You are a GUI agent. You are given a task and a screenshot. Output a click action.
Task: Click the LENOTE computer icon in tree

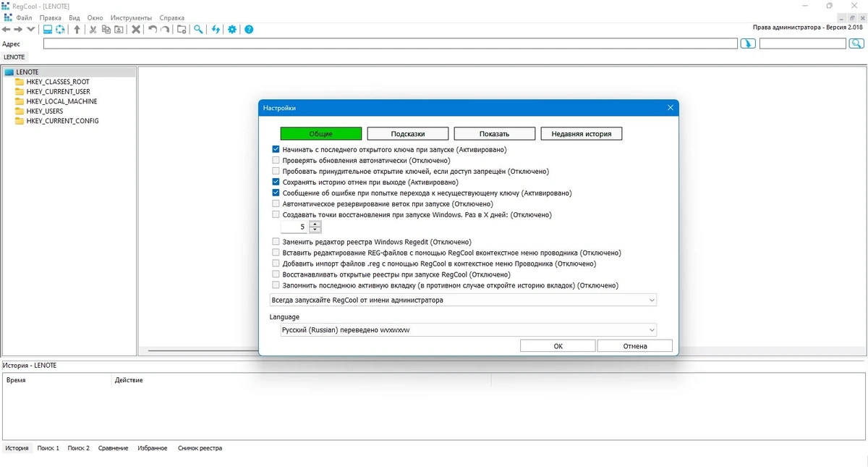(9, 72)
